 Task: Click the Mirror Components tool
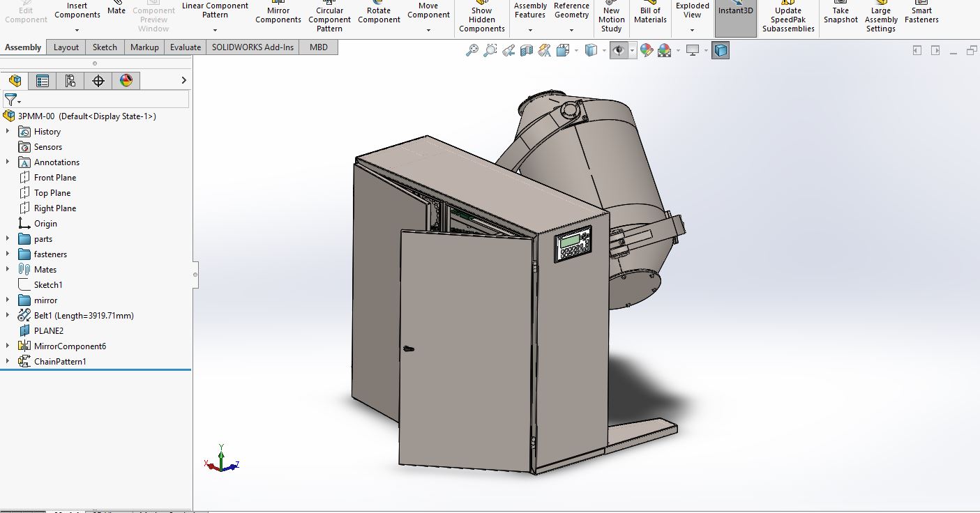coord(278,14)
